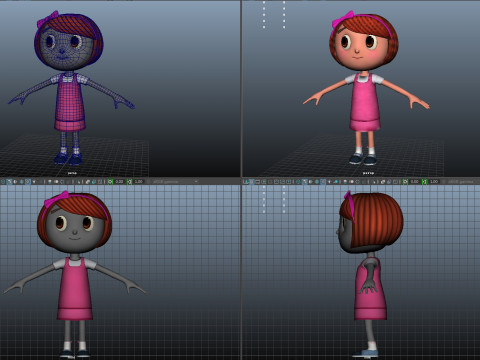480x360 pixels.
Task: Open the sRGB gamma dropdown in the right toolbar
Action: [x=463, y=182]
